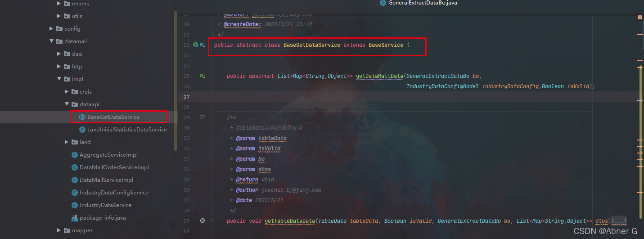
Task: Click the datamall folder icon
Action: [x=60, y=41]
